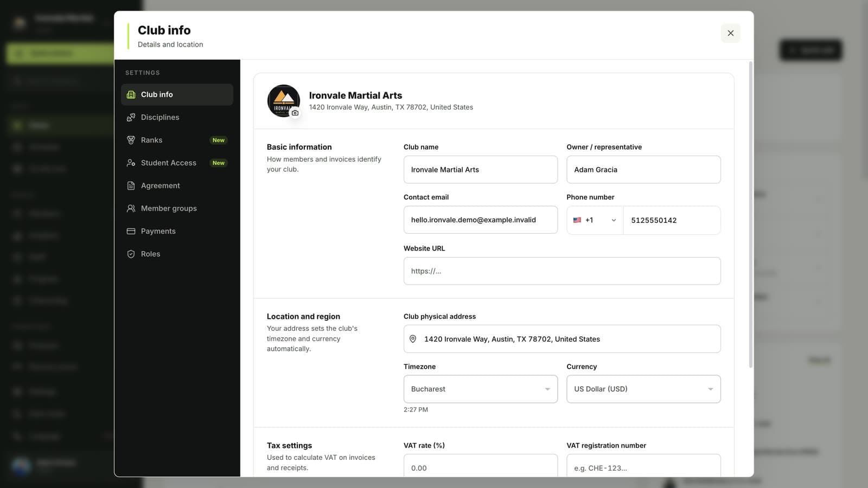Open the phone country code dropdown
868x488 pixels.
[x=595, y=220]
